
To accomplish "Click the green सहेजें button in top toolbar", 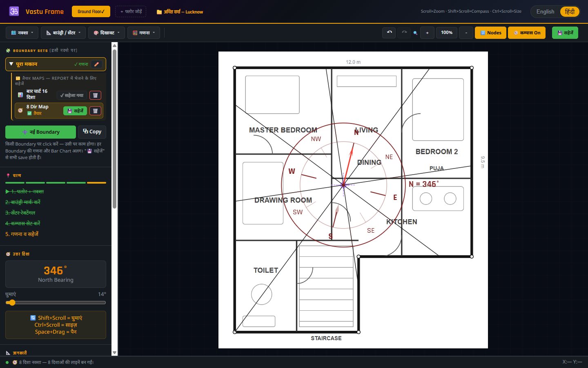I will [565, 33].
